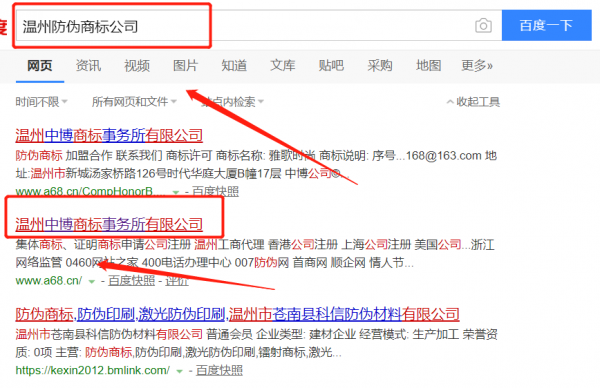Switch to the 视频 tab
Image resolution: width=600 pixels, height=388 pixels.
pyautogui.click(x=137, y=65)
